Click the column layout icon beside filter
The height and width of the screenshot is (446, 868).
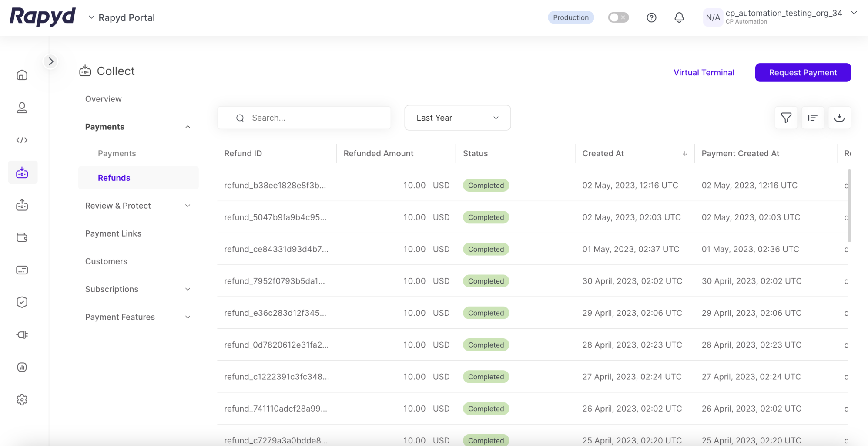[812, 118]
